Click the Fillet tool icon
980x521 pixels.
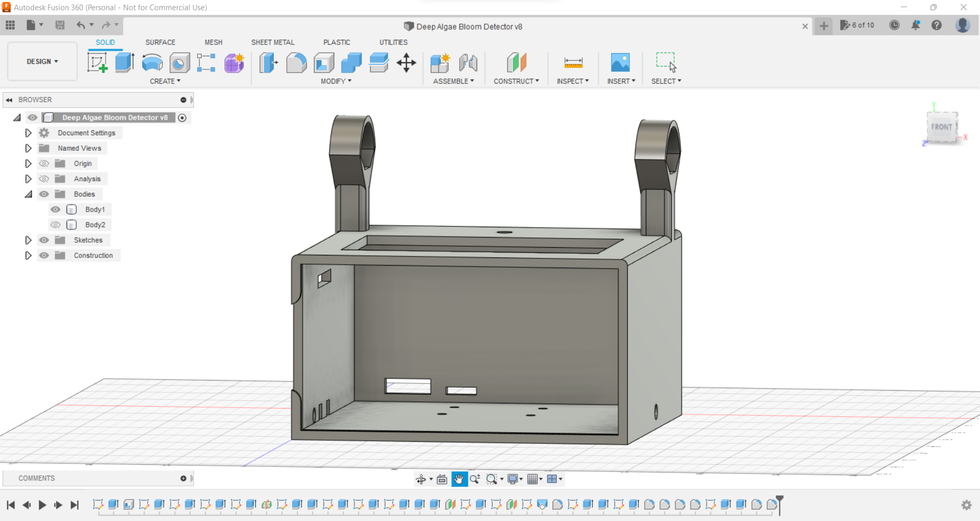[296, 63]
